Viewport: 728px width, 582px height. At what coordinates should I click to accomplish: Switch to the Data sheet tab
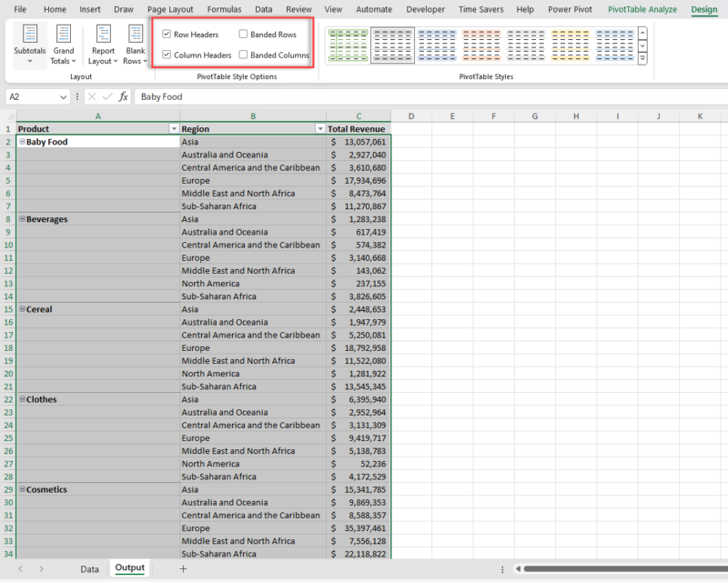89,568
